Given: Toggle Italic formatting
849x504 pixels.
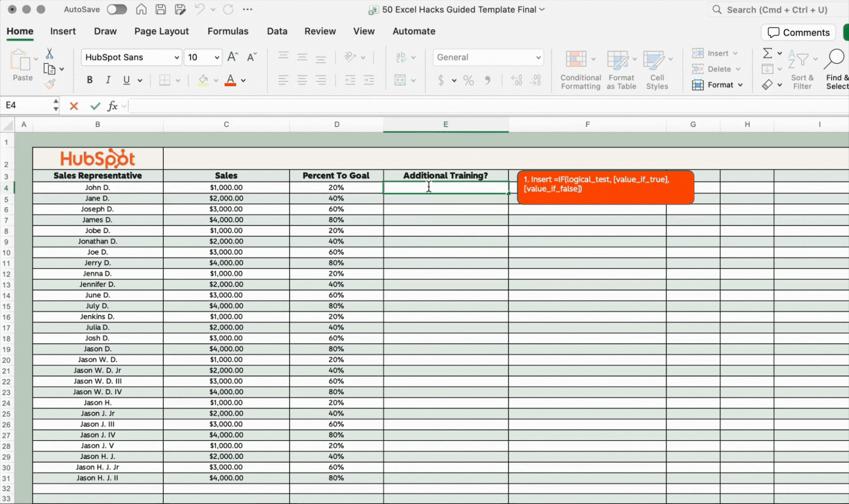Looking at the screenshot, I should tap(108, 80).
